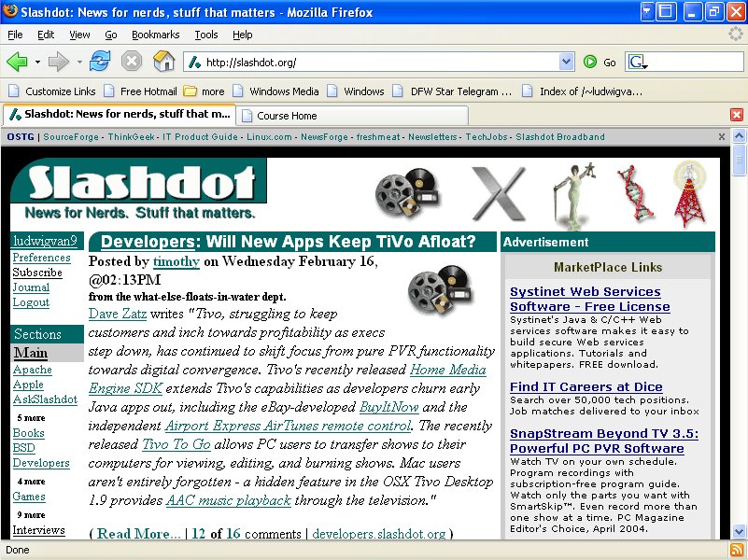Screen dimensions: 748x560
Task: Follow the 'Home Media' link in the story
Action: click(448, 370)
